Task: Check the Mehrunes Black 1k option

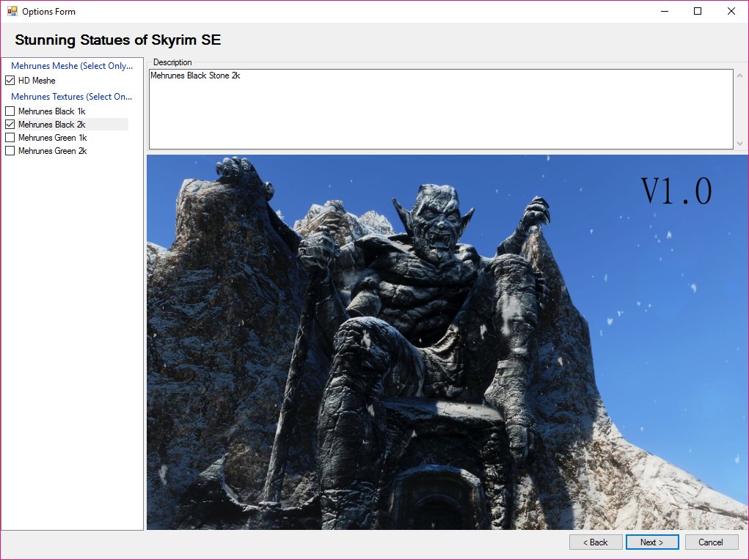Action: 10,111
